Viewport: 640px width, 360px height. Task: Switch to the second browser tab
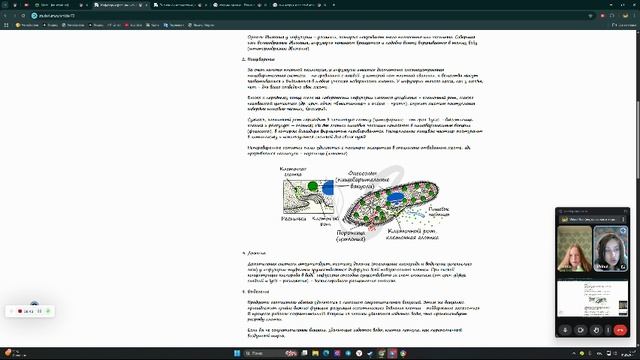120,5
